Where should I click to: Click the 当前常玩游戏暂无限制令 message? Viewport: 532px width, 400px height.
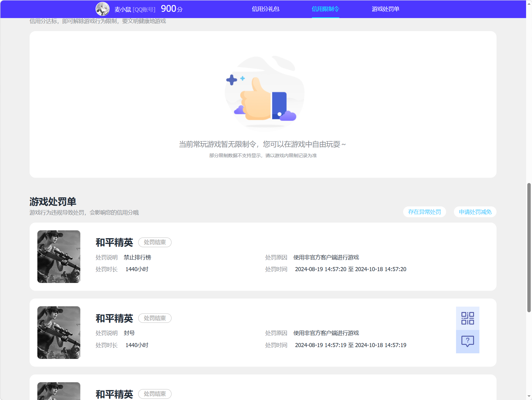click(x=262, y=144)
